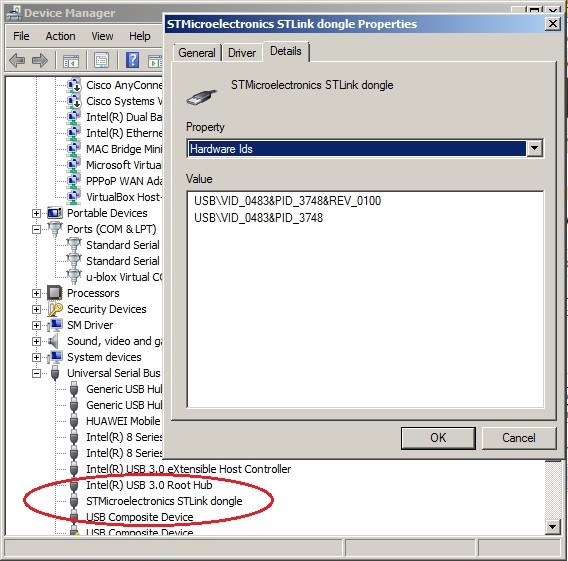Select the Microsoft Virtual adapter item

point(124,165)
